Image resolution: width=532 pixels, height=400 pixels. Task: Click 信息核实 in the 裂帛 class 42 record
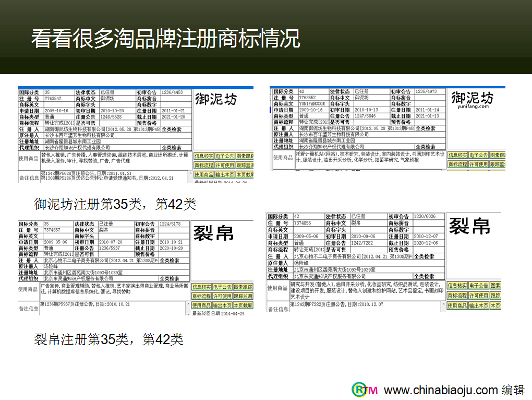[x=457, y=286]
